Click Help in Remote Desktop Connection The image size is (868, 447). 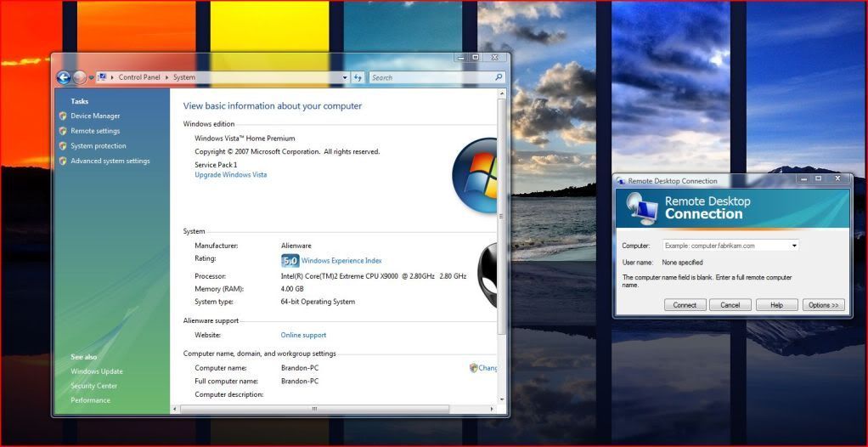pos(776,305)
